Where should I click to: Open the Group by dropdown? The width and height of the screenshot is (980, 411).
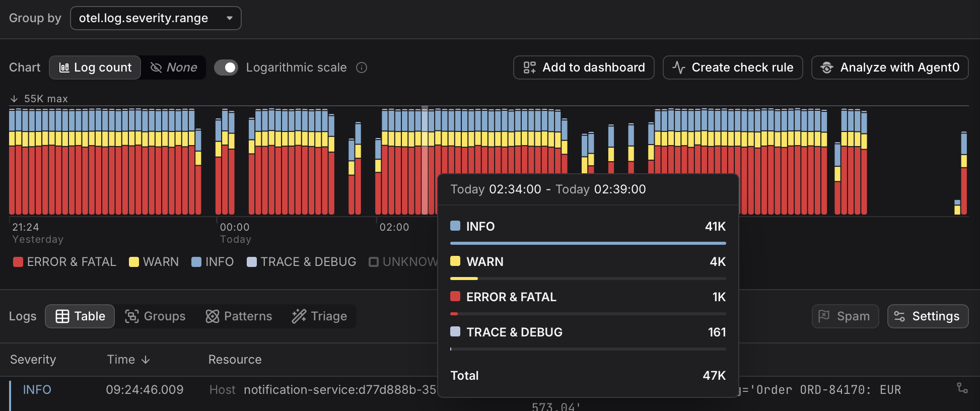tap(156, 18)
